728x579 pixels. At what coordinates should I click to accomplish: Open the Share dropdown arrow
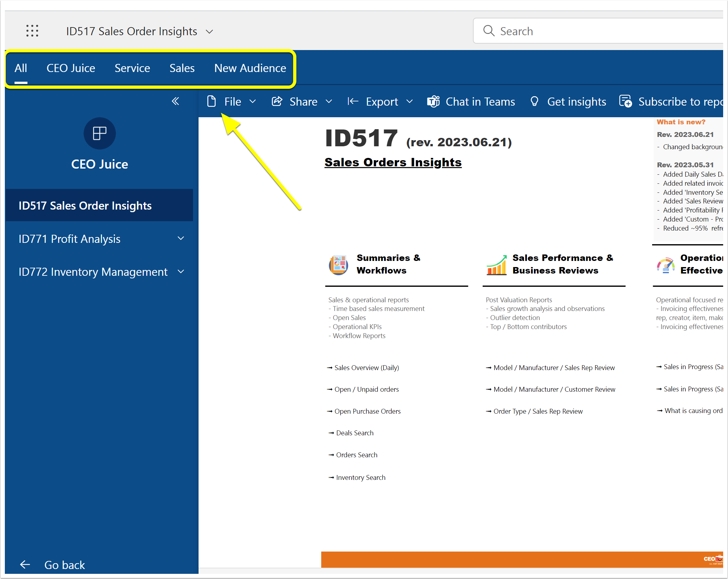click(329, 101)
